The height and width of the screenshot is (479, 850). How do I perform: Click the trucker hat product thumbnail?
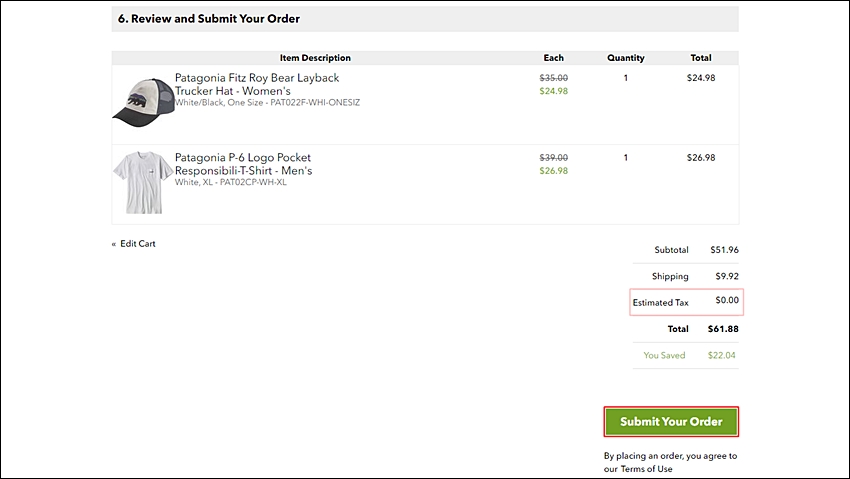coord(144,102)
